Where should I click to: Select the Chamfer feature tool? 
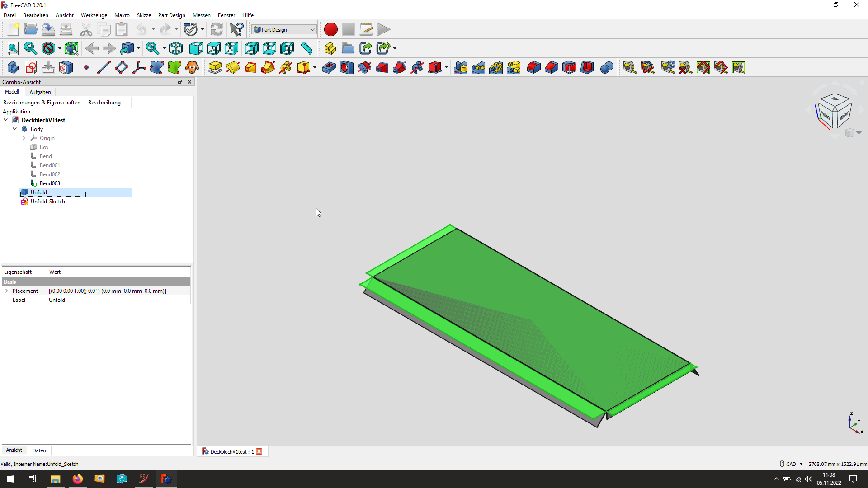tap(552, 67)
